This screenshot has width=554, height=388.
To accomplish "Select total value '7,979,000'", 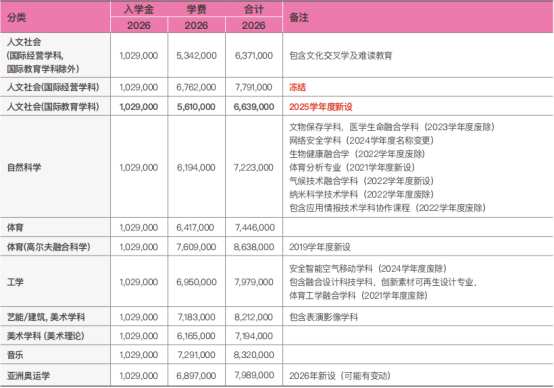I will tap(254, 282).
